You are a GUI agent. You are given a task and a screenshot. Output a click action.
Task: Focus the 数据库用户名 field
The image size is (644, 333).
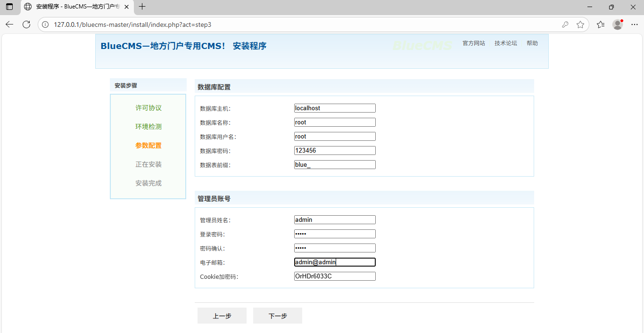tap(335, 137)
